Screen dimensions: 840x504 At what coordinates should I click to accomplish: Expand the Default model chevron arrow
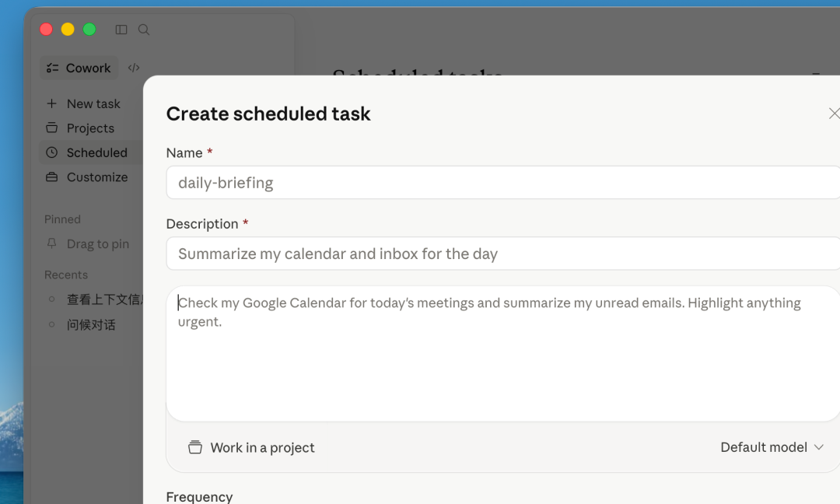point(818,447)
